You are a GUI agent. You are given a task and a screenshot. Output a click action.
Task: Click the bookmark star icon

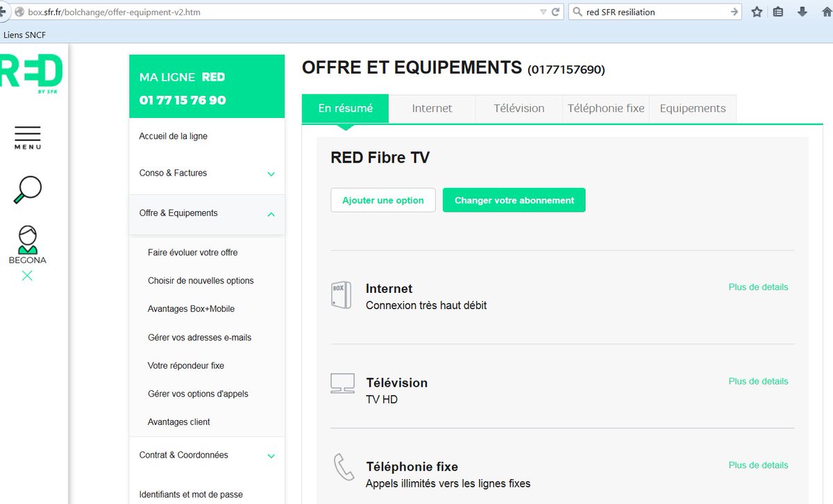click(x=757, y=12)
